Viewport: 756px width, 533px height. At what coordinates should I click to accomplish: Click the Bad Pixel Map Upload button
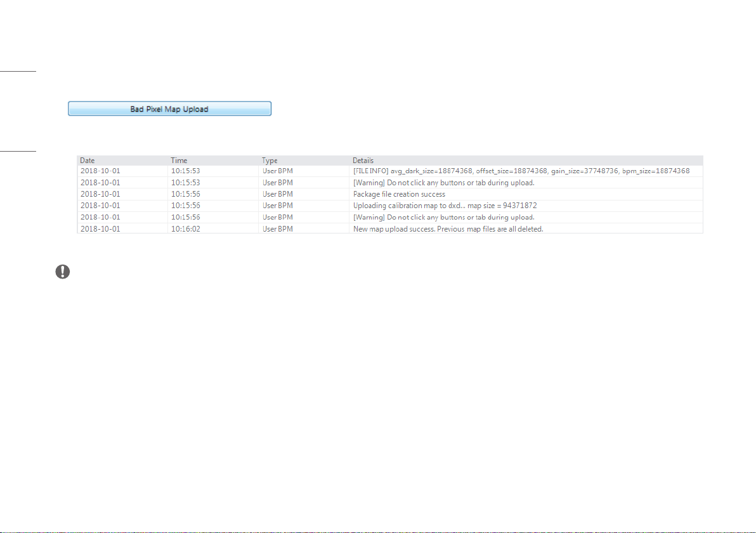click(x=170, y=109)
